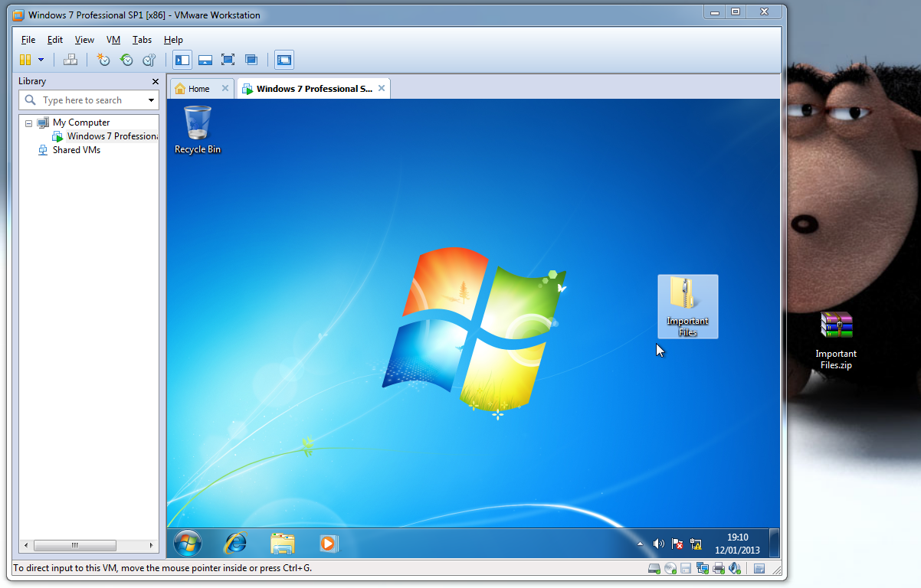Viewport: 921px width, 588px height.
Task: Toggle the thumbnail bar display
Action: click(x=205, y=60)
